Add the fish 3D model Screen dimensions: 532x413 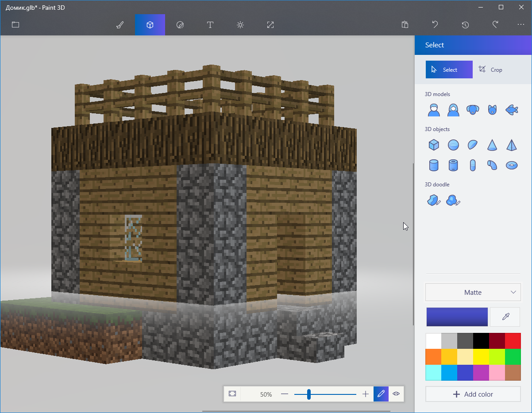pos(512,110)
